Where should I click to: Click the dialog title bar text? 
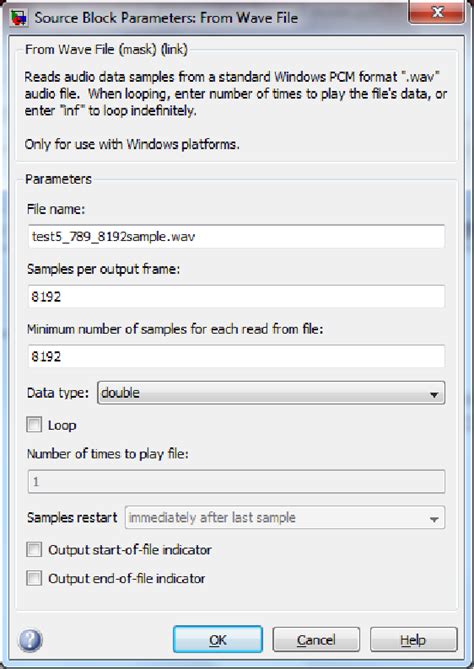point(166,18)
